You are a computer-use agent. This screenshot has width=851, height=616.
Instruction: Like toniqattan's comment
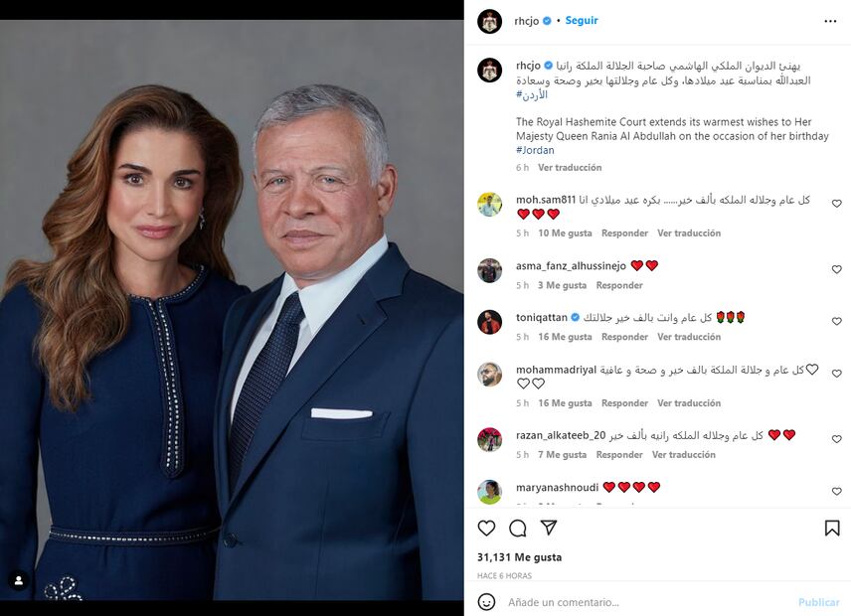[x=836, y=321]
